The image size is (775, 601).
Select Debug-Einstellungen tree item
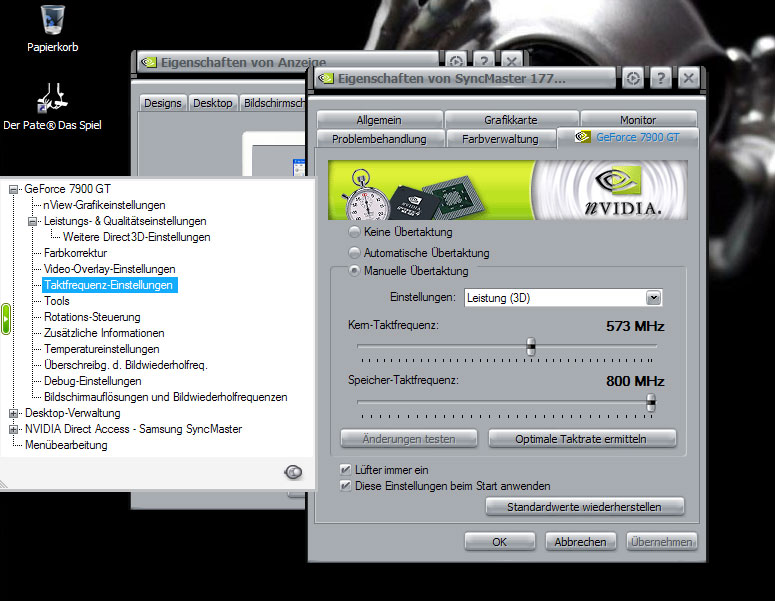93,381
